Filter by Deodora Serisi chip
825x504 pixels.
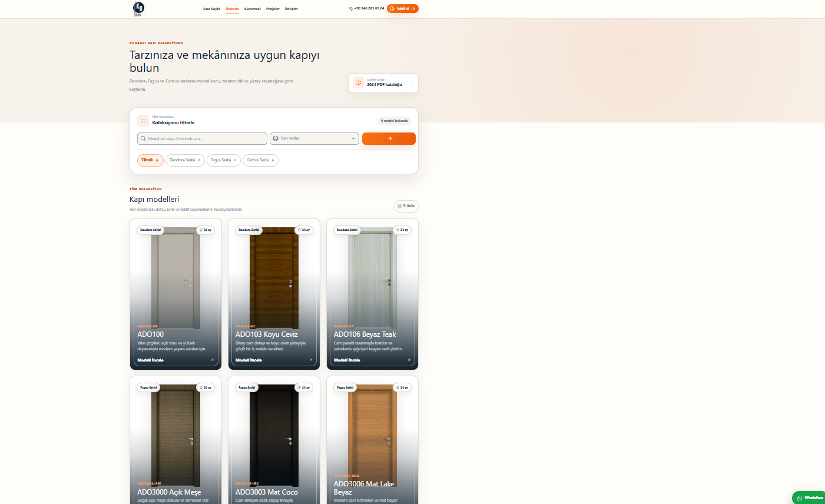[185, 160]
